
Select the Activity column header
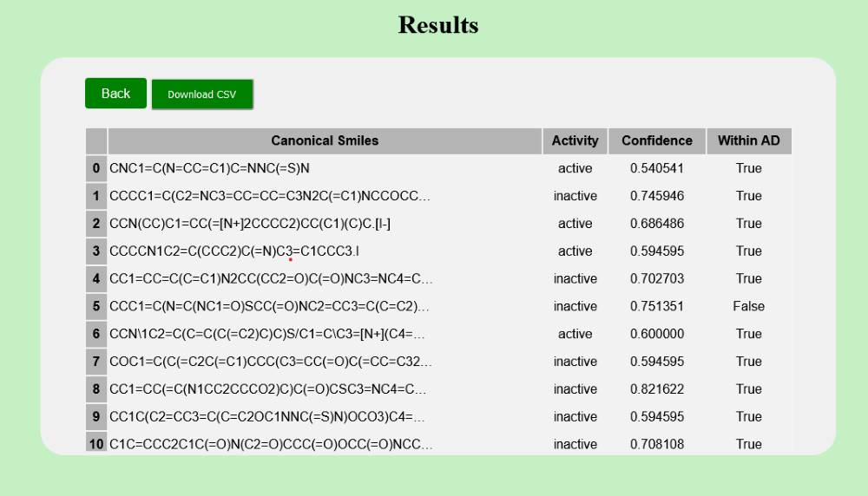(575, 141)
